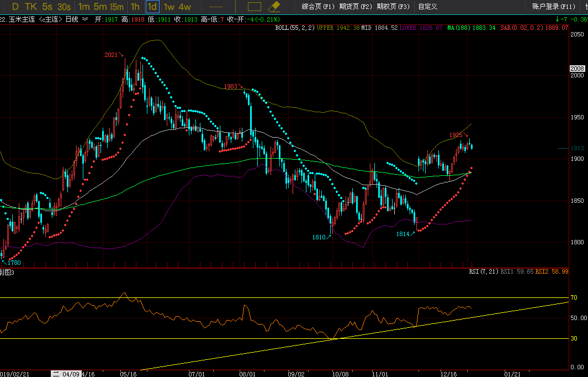
Task: Click the LOWER 1826.67 band value
Action: click(x=421, y=28)
